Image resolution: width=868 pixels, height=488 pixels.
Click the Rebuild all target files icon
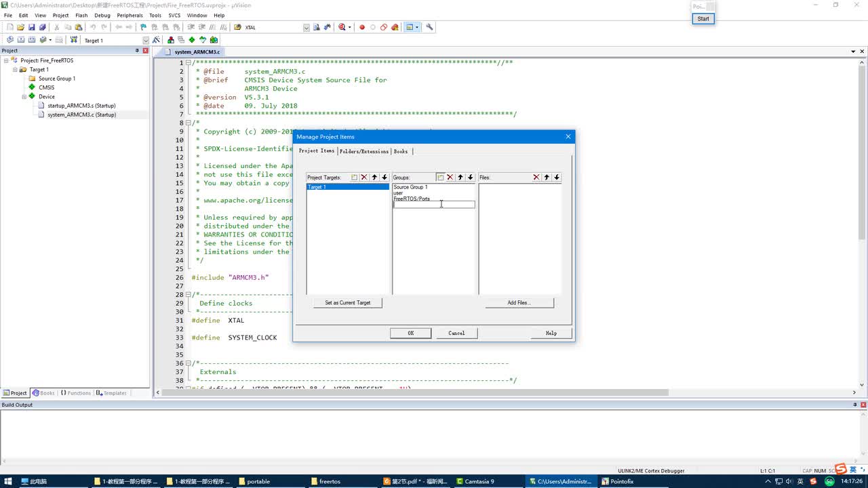[31, 40]
